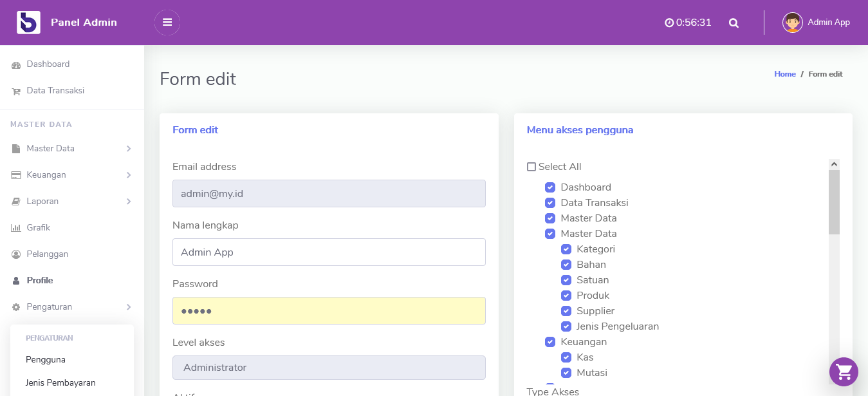Uncheck the Kategori access checkbox
Image resolution: width=868 pixels, height=396 pixels.
[x=566, y=249]
